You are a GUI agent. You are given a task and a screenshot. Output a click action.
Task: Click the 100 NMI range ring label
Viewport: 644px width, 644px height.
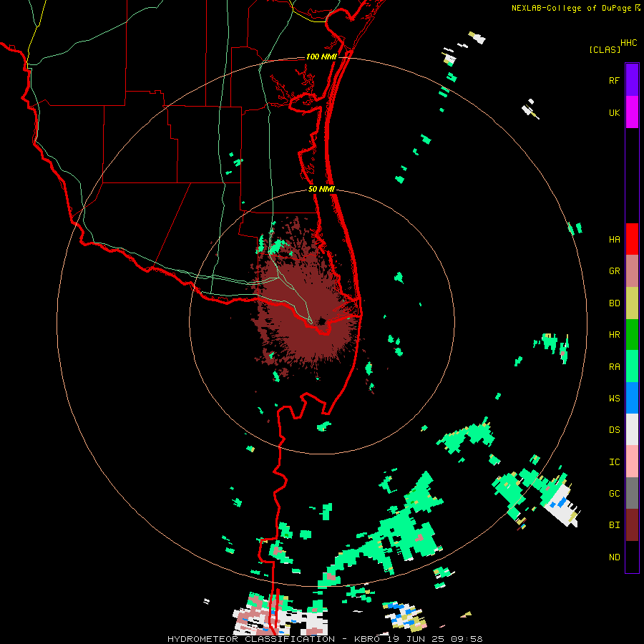click(x=321, y=57)
